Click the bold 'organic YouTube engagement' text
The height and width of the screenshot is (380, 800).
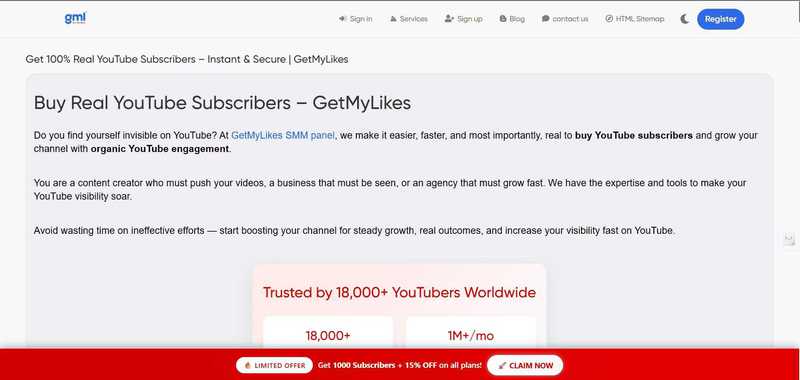tap(160, 149)
